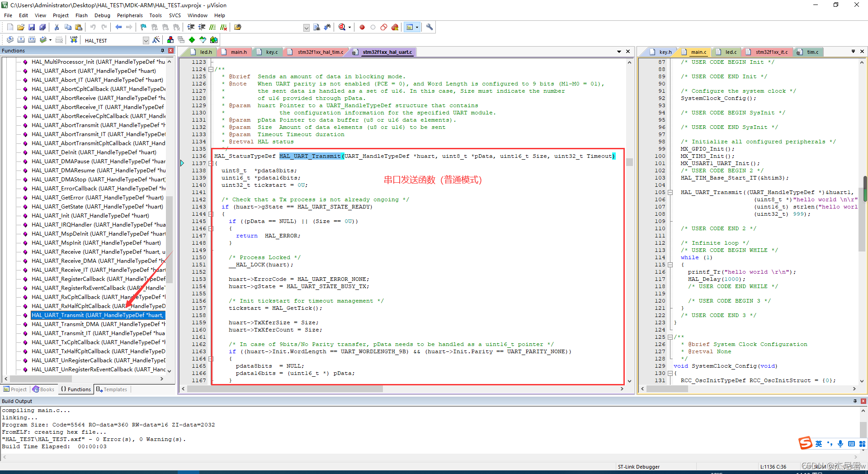Image resolution: width=868 pixels, height=474 pixels.
Task: Open the Peripherals menu
Action: tap(130, 15)
